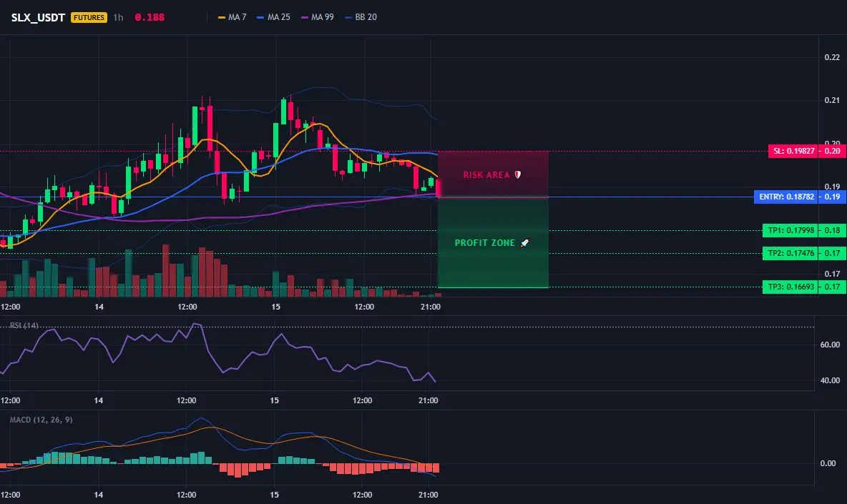Click the FUTURES badge

89,17
